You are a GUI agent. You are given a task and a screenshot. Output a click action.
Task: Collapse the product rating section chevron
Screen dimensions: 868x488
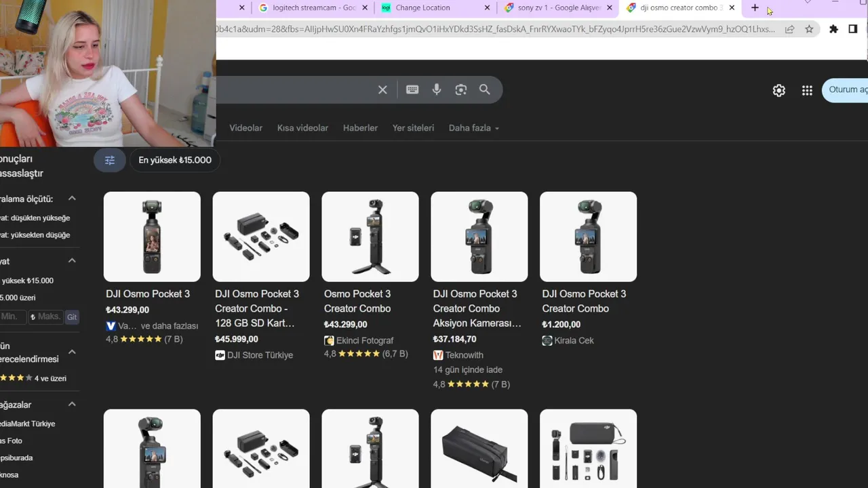click(x=72, y=352)
